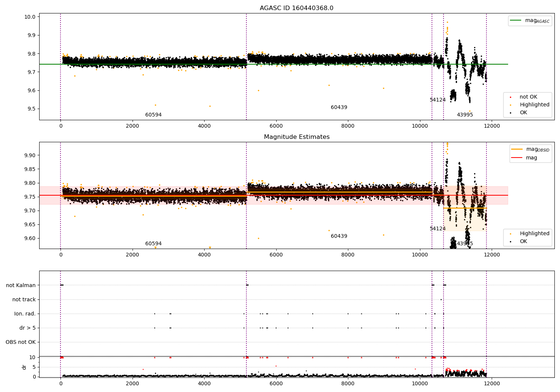Image resolution: width=560 pixels, height=392 pixels.
Task: Click the "not track" axis label
Action: (24, 299)
